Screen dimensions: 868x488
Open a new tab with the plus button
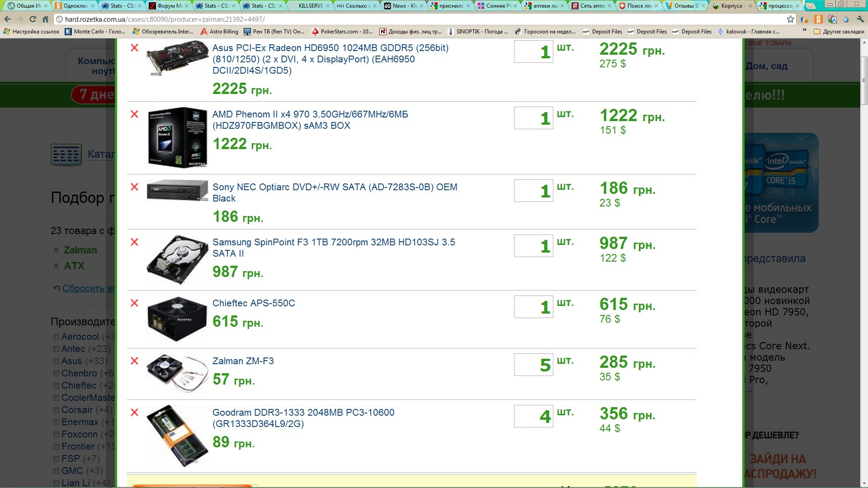coord(811,6)
